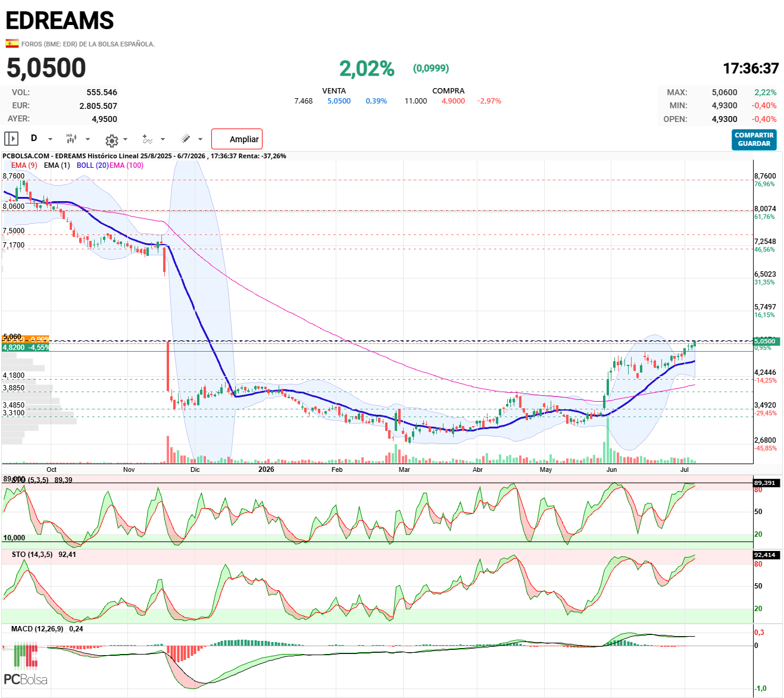This screenshot has width=784, height=698.
Task: Click the Compartir Guardar button
Action: [x=754, y=140]
